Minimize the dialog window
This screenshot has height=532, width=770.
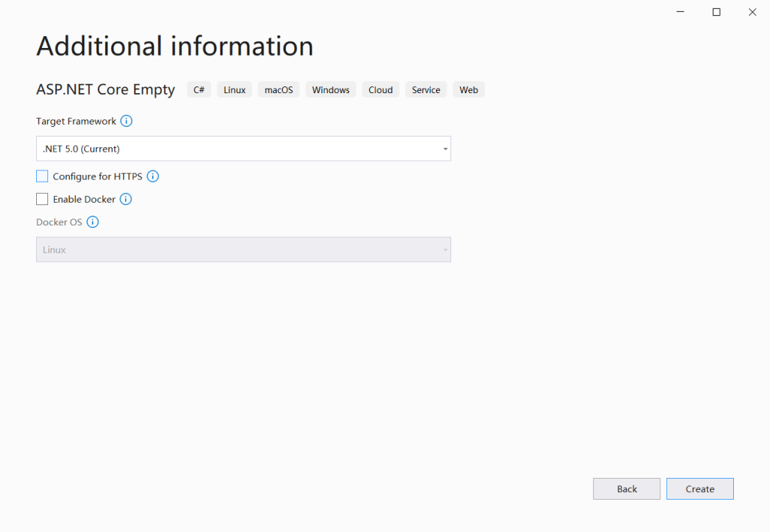(680, 12)
